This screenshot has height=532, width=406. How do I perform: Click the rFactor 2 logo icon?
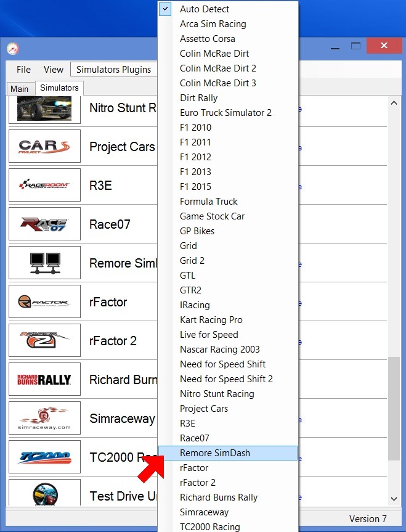point(44,340)
